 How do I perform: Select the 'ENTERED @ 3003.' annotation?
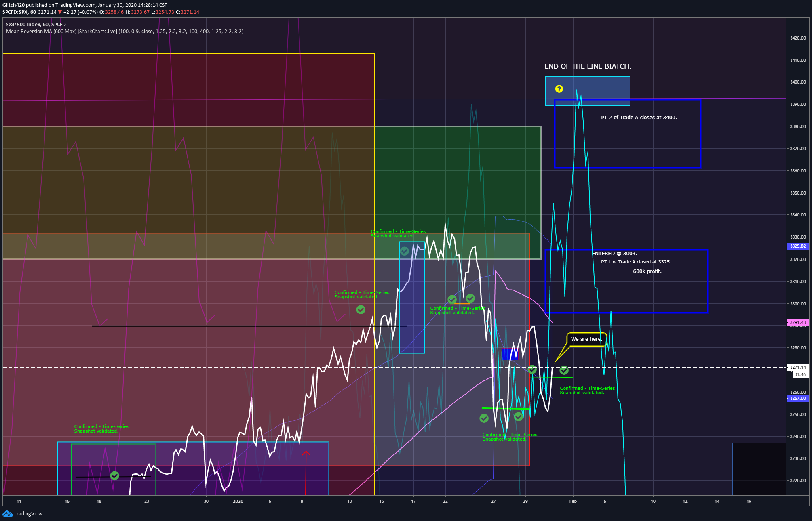coord(614,254)
